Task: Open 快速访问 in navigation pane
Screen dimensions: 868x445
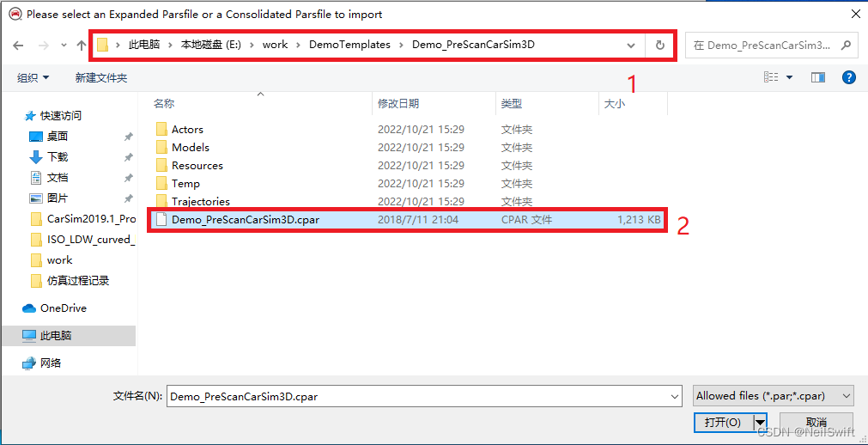Action: tap(61, 115)
